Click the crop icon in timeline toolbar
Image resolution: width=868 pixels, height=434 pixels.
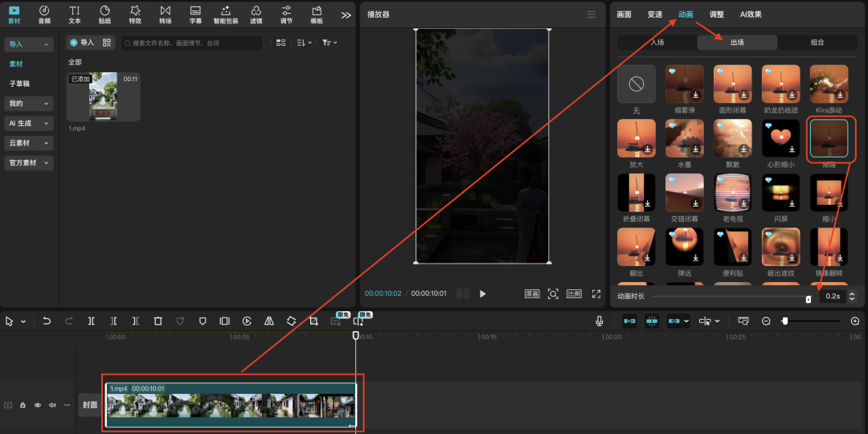[x=313, y=321]
